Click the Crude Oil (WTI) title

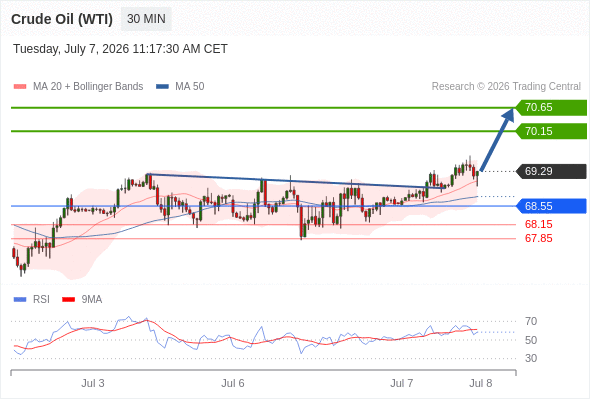[62, 19]
